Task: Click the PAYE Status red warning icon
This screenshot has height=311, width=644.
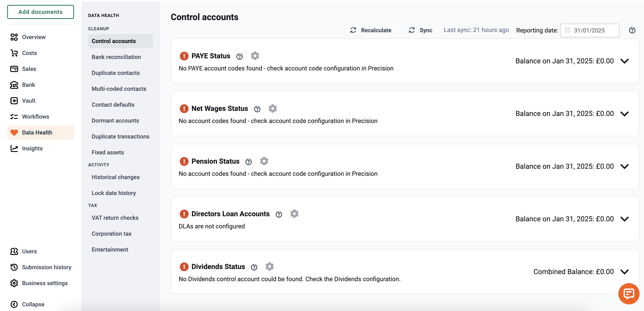Action: click(x=184, y=56)
